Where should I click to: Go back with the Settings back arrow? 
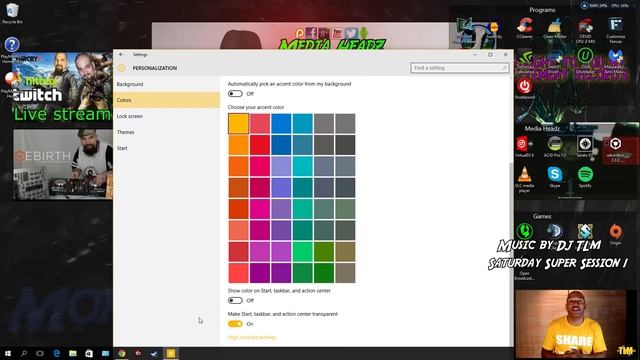(x=121, y=54)
